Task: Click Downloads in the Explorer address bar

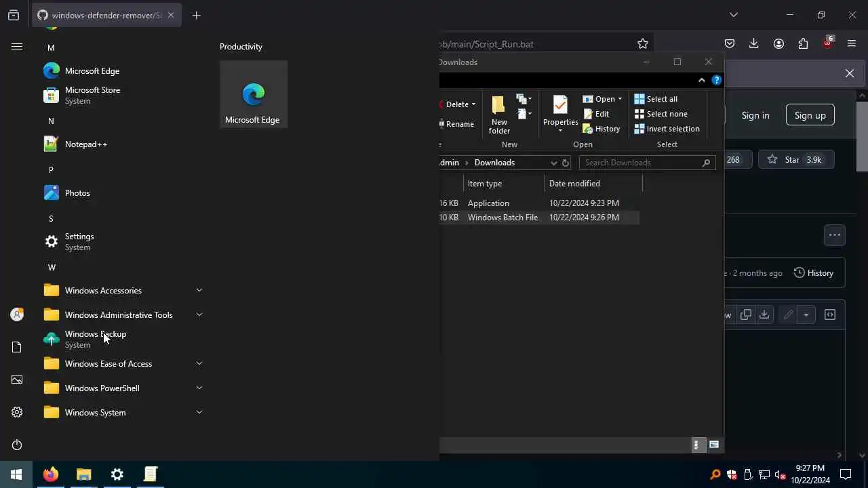Action: pyautogui.click(x=494, y=163)
